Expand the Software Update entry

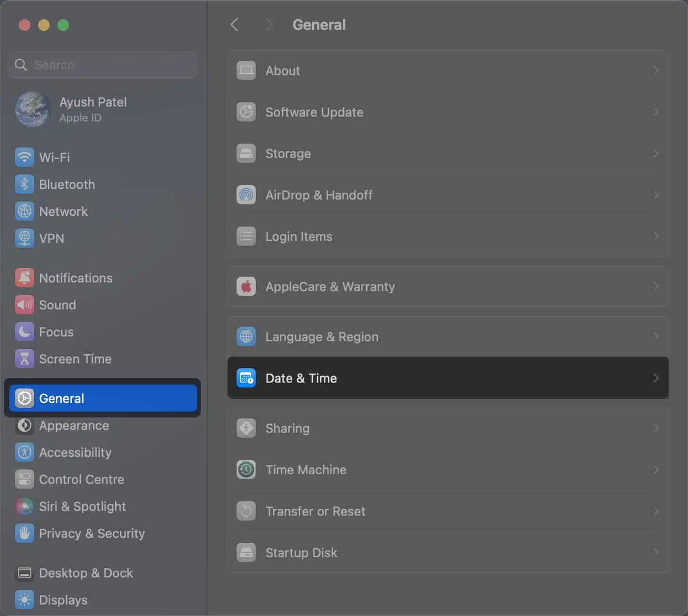447,112
